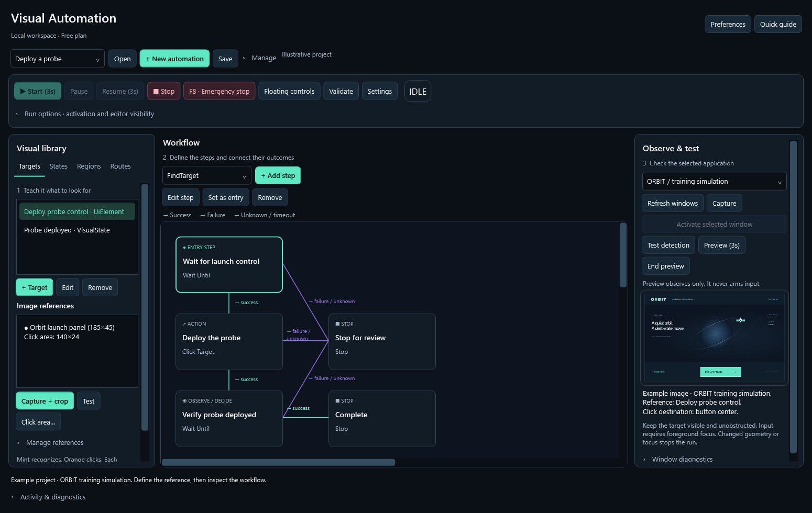Open the ORBIT / training simulation dropdown
The image size is (812, 513).
714,181
